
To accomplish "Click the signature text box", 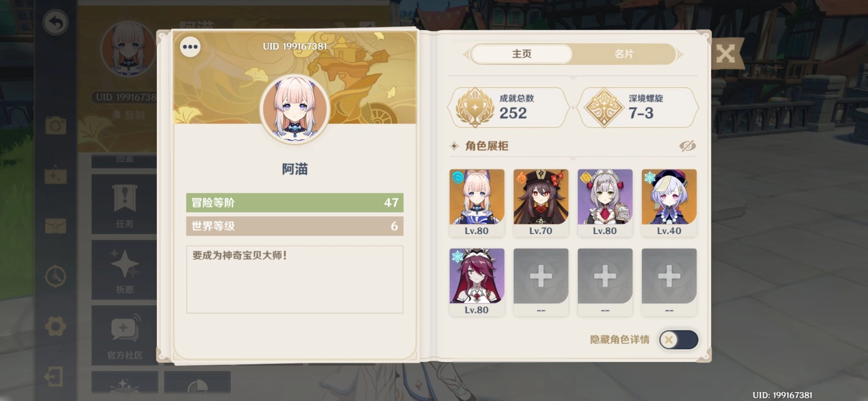I will pos(295,279).
